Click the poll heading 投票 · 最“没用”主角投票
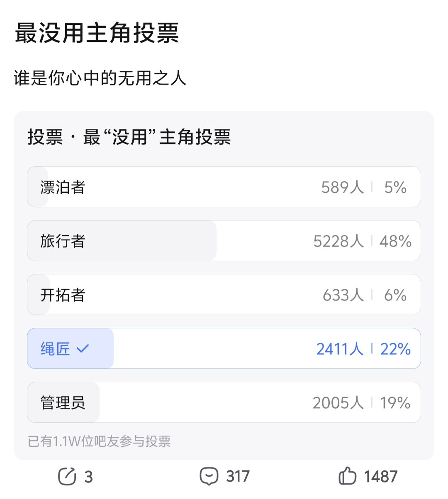Screen dimensions: 448x499 (x=129, y=137)
